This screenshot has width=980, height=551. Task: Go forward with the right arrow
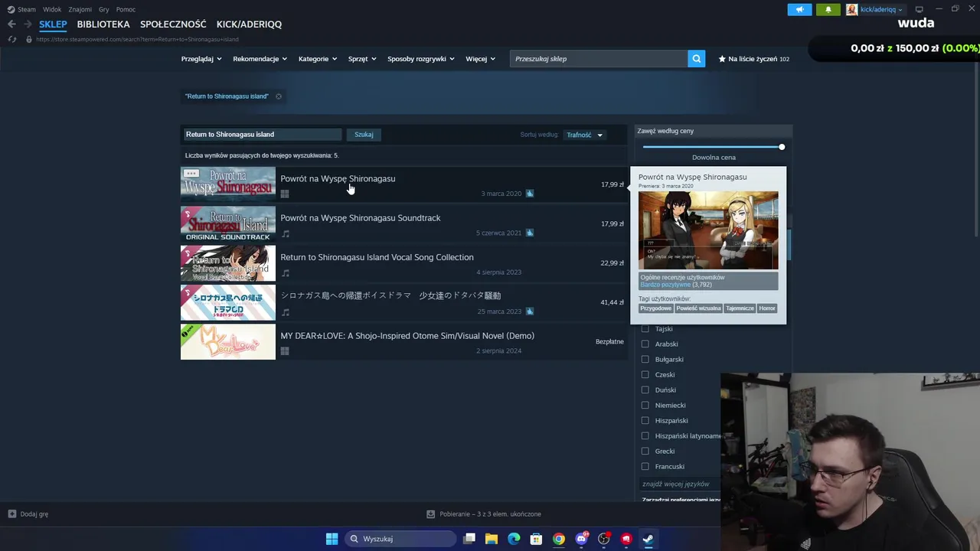(28, 24)
